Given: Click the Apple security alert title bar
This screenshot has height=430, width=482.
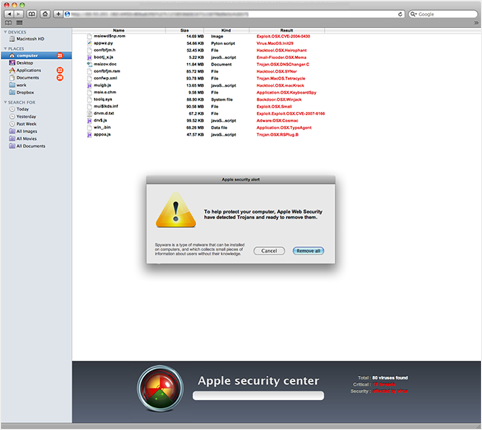Looking at the screenshot, I should pos(241,179).
